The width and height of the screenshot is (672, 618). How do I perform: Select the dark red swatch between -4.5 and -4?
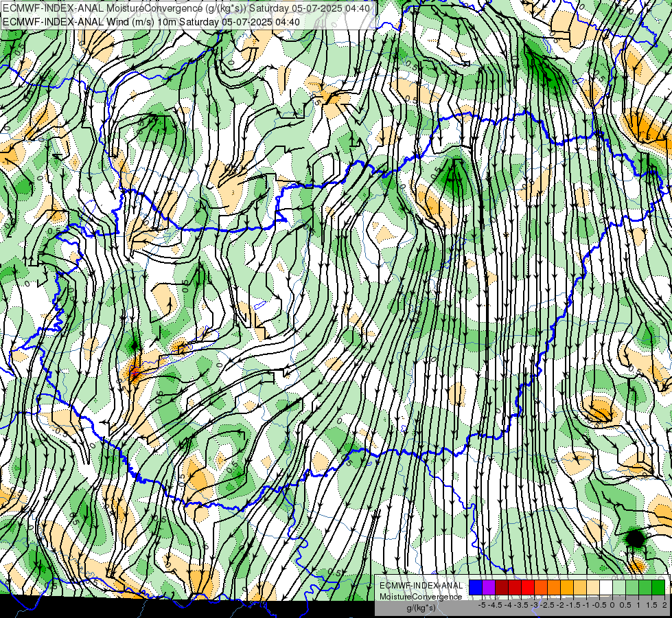pos(502,587)
